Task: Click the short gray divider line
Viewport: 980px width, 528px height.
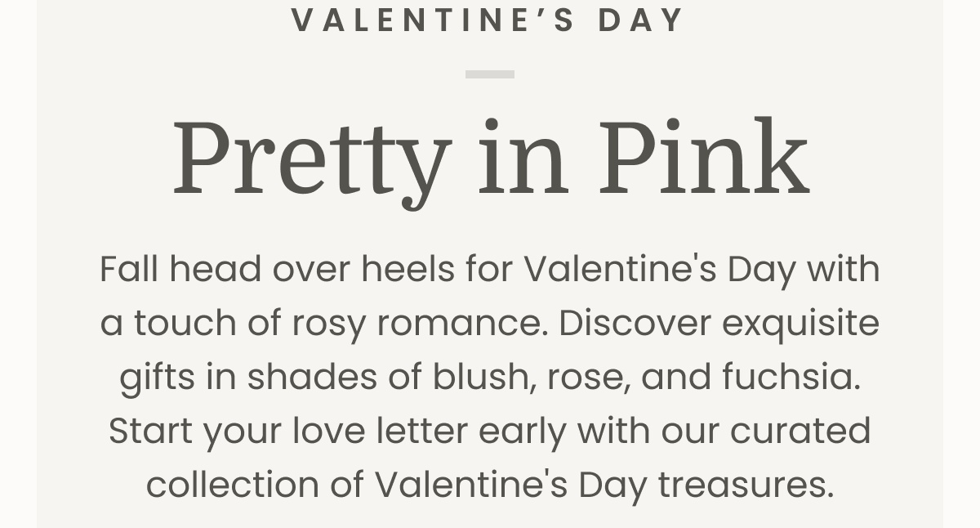Action: (490, 74)
